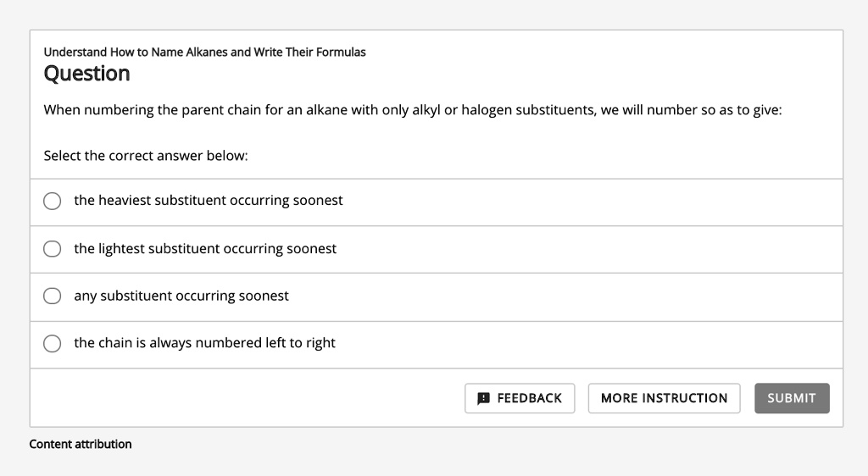
Task: Click 'Select the correct answer below' text
Action: click(146, 156)
